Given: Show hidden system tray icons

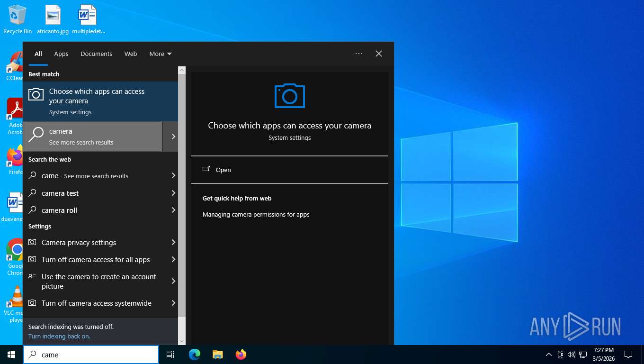Looking at the screenshot, I should [x=549, y=355].
